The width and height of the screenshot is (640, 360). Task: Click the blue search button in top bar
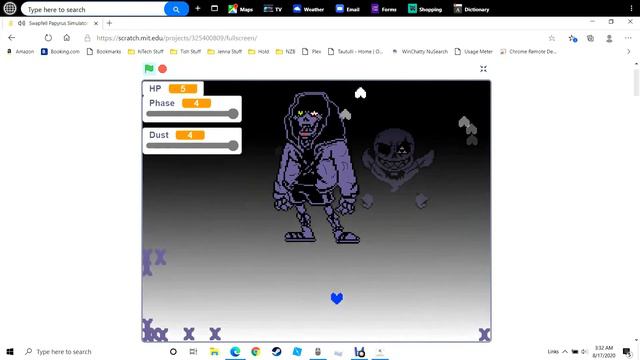pos(176,9)
